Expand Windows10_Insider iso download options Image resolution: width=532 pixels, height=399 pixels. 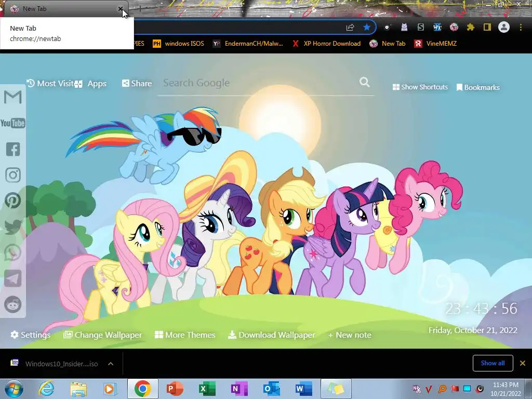(x=111, y=364)
